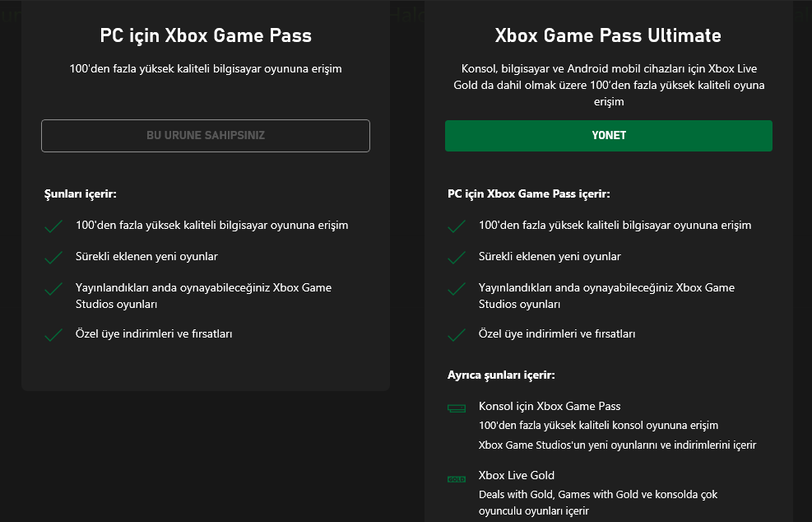This screenshot has height=522, width=812.
Task: Click the GOLD badge icon beside Xbox Live Gold
Action: click(x=457, y=479)
